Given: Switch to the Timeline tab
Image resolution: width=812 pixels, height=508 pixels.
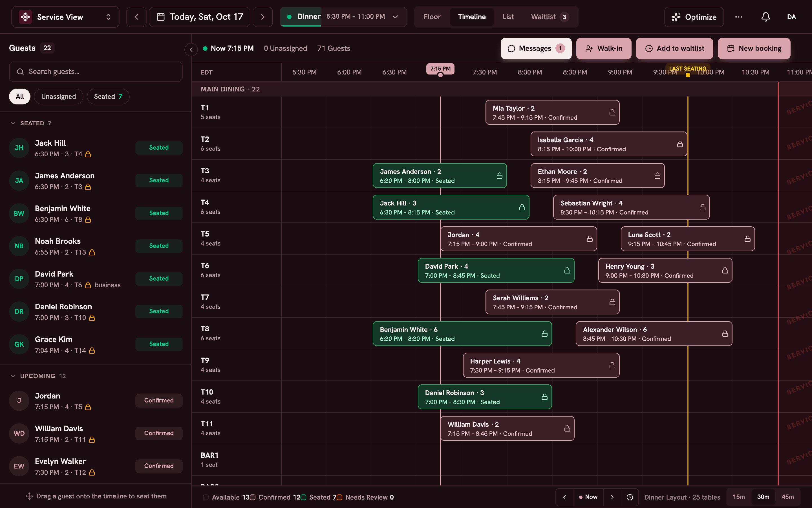Looking at the screenshot, I should click(x=471, y=17).
